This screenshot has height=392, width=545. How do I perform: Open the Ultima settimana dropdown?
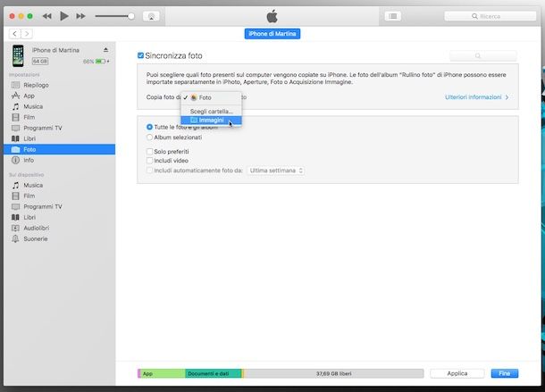click(276, 171)
